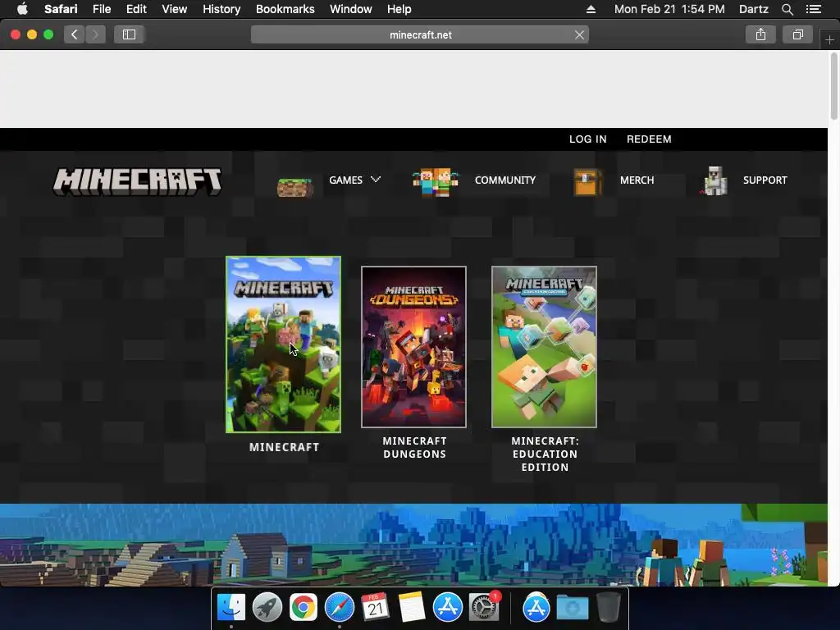Click the Steve and Alex Community icon
Image resolution: width=840 pixels, height=630 pixels.
click(435, 182)
